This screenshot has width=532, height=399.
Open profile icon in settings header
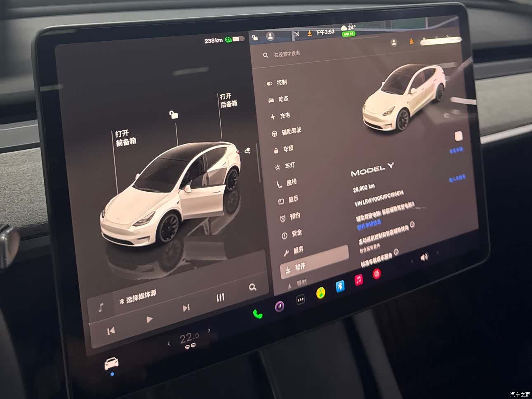click(394, 42)
